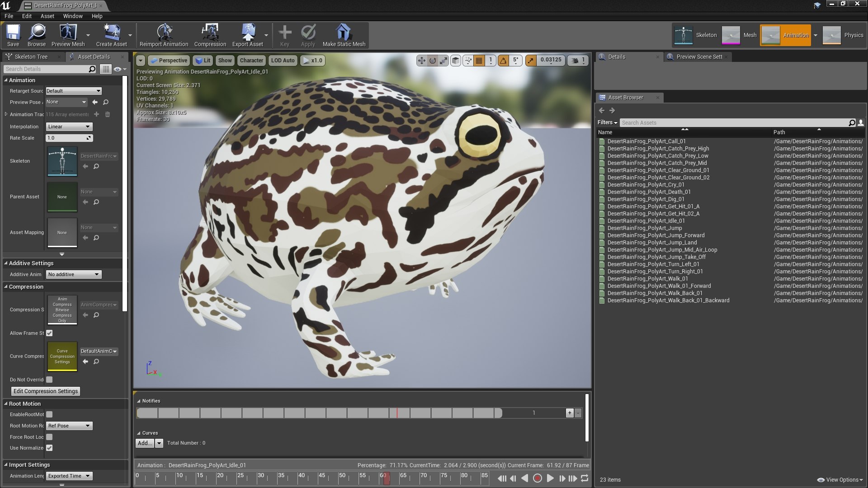This screenshot has width=868, height=488.
Task: Switch to Preview Scene Settings tab
Action: (x=699, y=56)
